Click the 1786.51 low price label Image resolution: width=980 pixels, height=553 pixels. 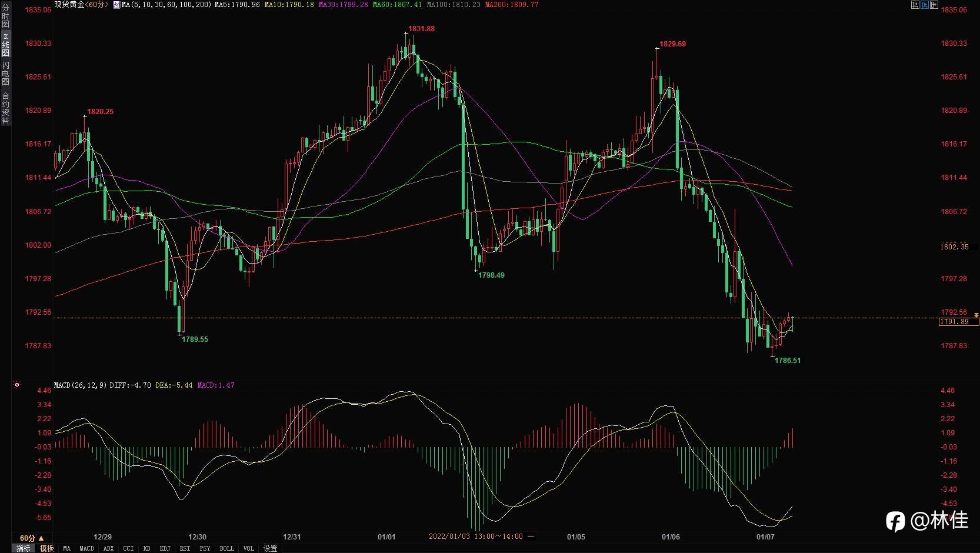pos(788,361)
